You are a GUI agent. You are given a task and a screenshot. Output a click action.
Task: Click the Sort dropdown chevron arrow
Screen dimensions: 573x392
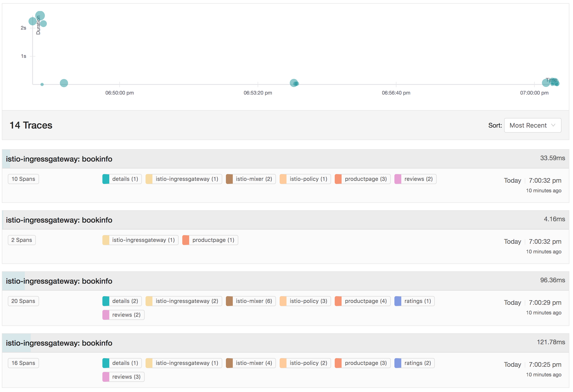tap(553, 125)
